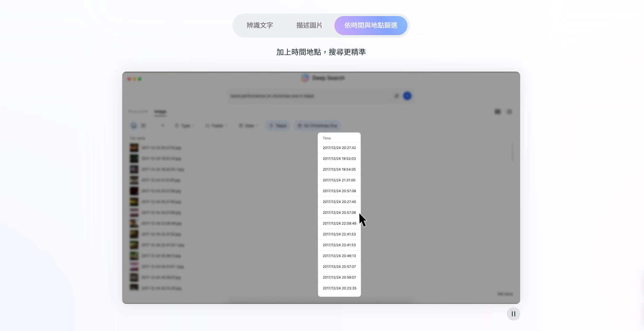Toggle the On Christmas Eve filter chip

point(317,126)
